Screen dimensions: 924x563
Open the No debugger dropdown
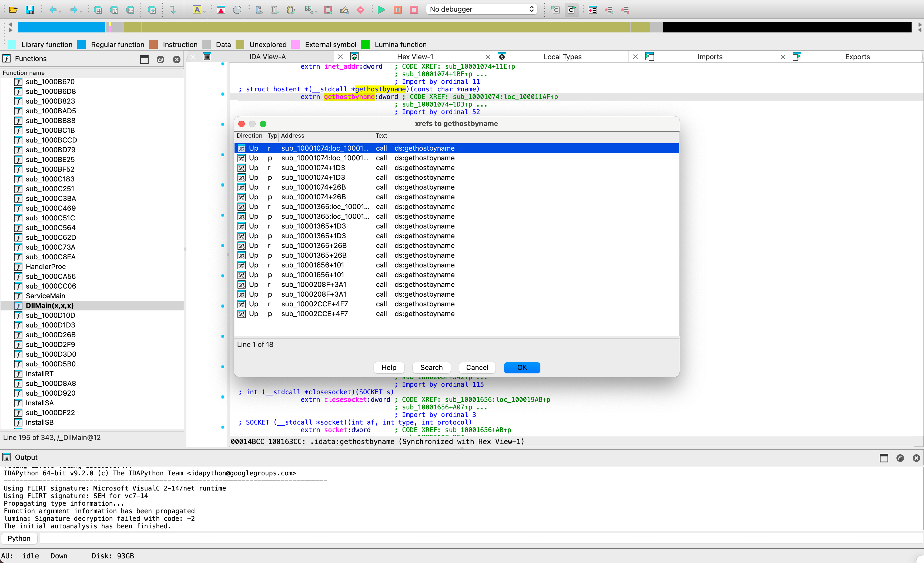(481, 9)
